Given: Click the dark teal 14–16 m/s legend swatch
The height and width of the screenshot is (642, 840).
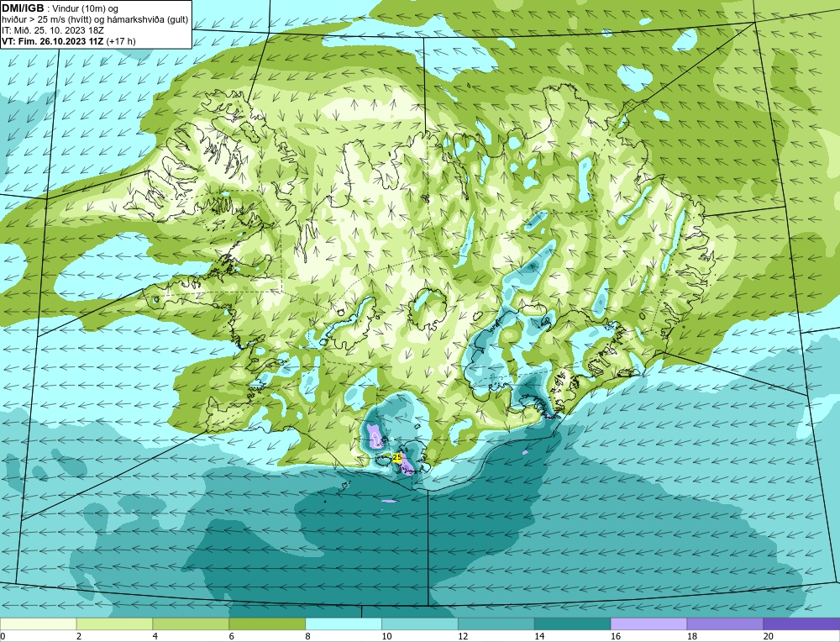Looking at the screenshot, I should click(x=572, y=624).
